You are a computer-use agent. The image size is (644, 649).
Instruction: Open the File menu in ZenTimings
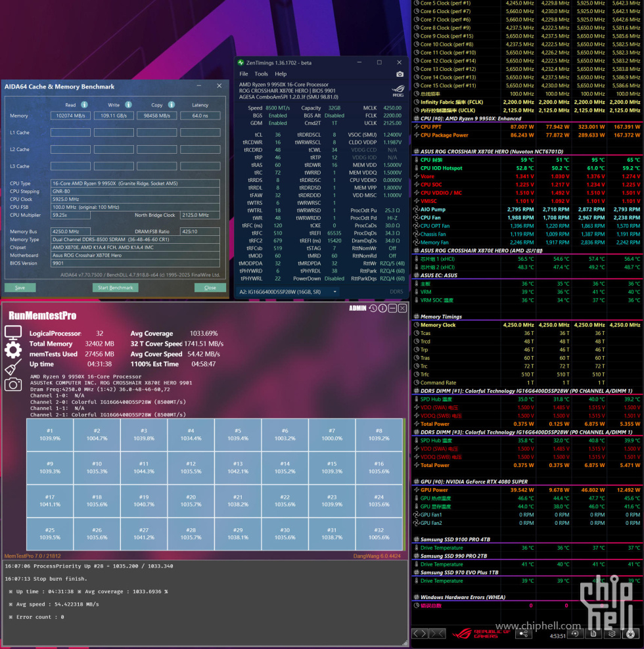(244, 74)
